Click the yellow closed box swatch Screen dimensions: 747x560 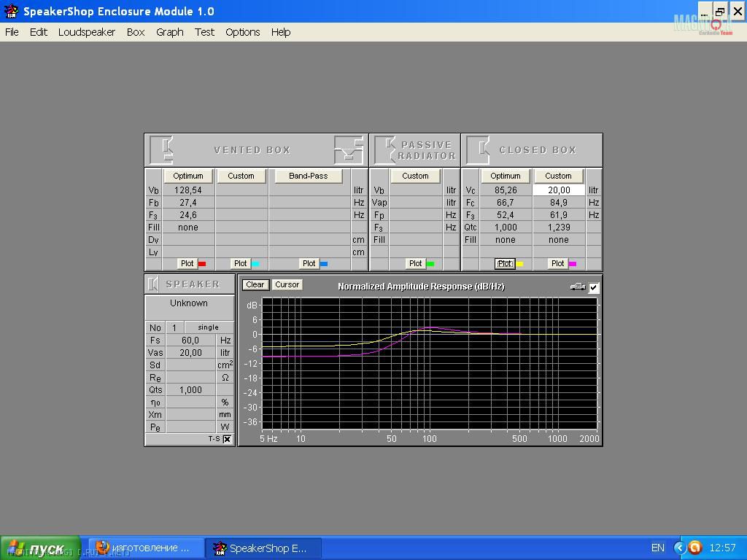point(519,264)
